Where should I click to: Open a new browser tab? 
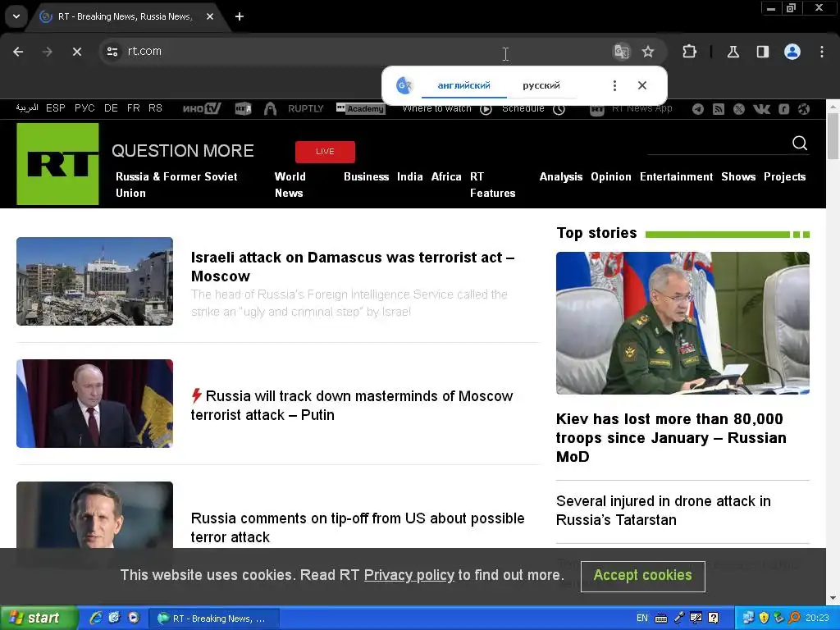tap(240, 16)
